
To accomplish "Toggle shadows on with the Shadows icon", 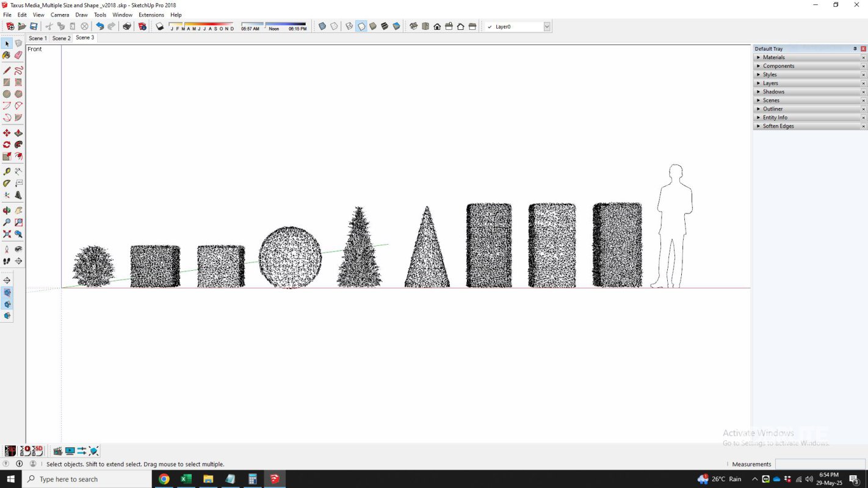I will coord(158,26).
